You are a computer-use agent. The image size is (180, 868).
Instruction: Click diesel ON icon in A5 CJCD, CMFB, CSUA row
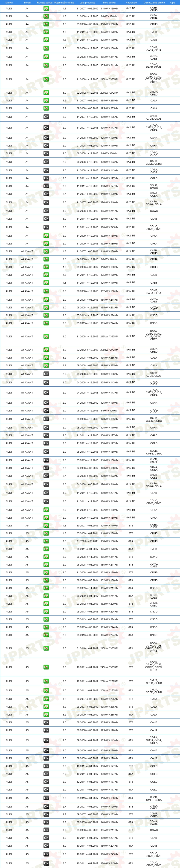coord(46,798)
